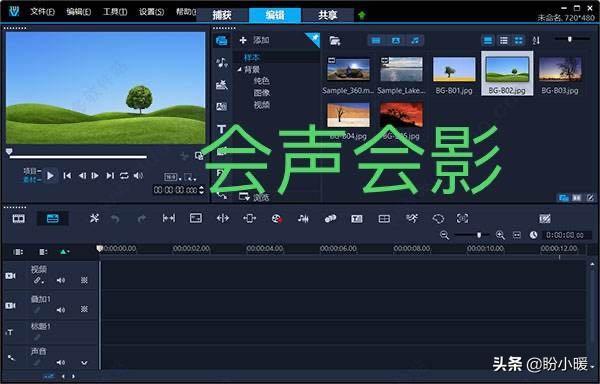
Task: Open the preview volume control
Action: [x=138, y=176]
